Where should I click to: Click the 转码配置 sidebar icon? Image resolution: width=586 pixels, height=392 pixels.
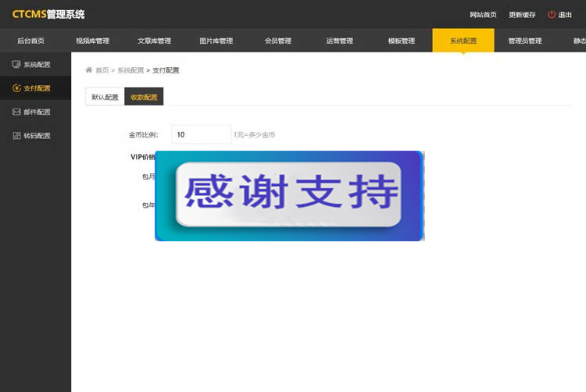pos(16,136)
